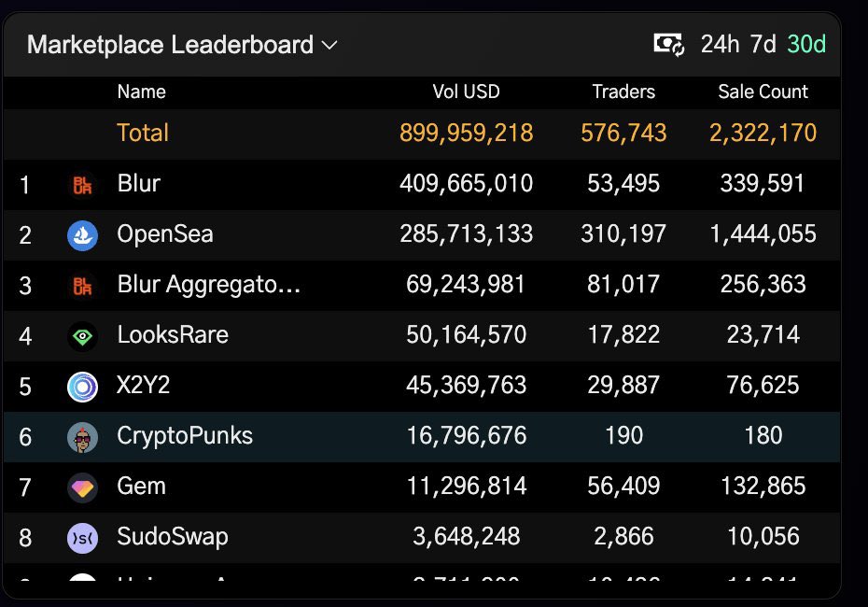Click the OpenSea sailboat logo
868x607 pixels.
[x=82, y=235]
